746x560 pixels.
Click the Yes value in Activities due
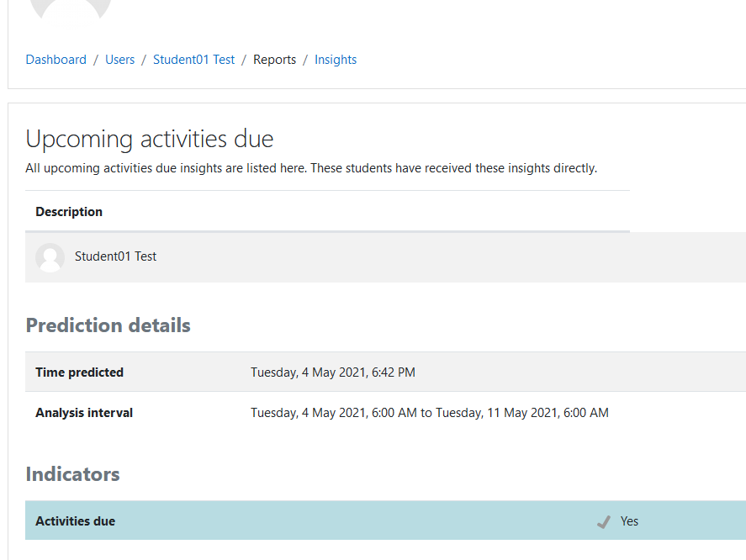629,521
